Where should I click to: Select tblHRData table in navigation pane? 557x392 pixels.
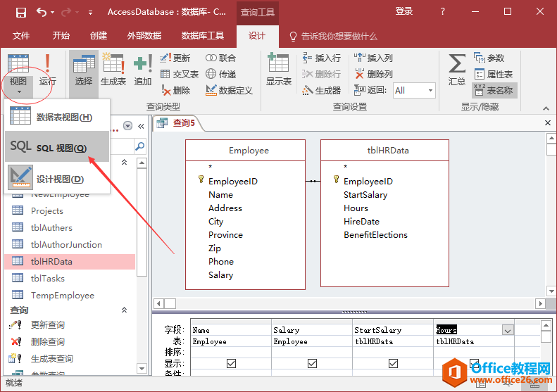point(51,262)
